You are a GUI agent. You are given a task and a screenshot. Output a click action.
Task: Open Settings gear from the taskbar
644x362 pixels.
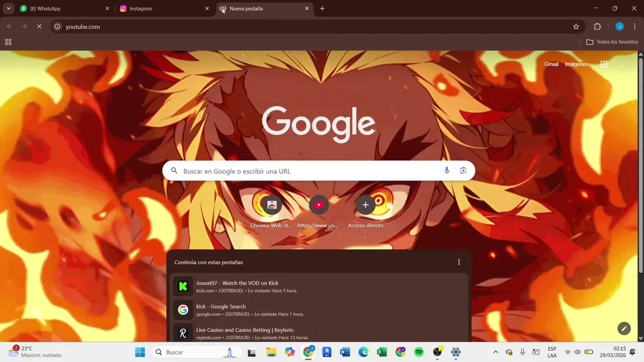click(x=455, y=352)
